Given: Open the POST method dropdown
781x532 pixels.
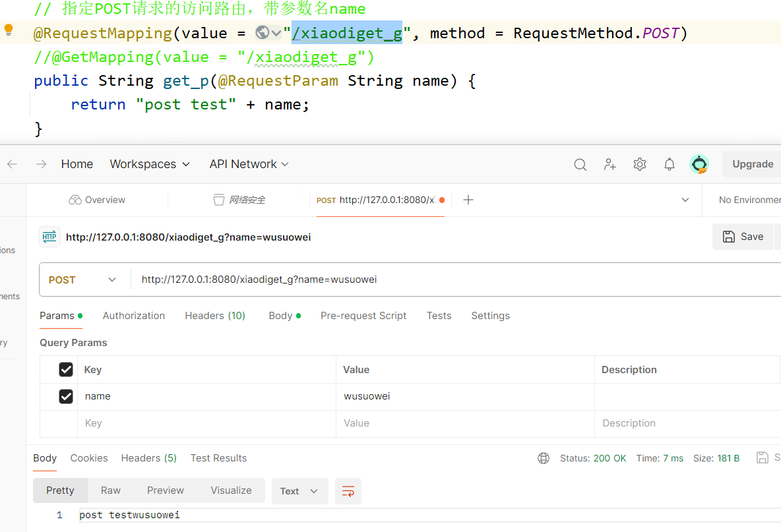Looking at the screenshot, I should click(x=83, y=280).
